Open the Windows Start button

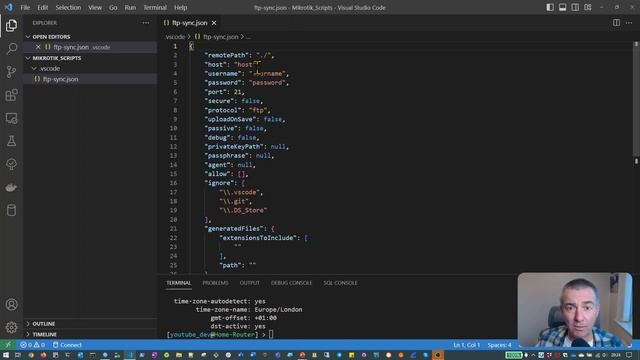pyautogui.click(x=6, y=355)
